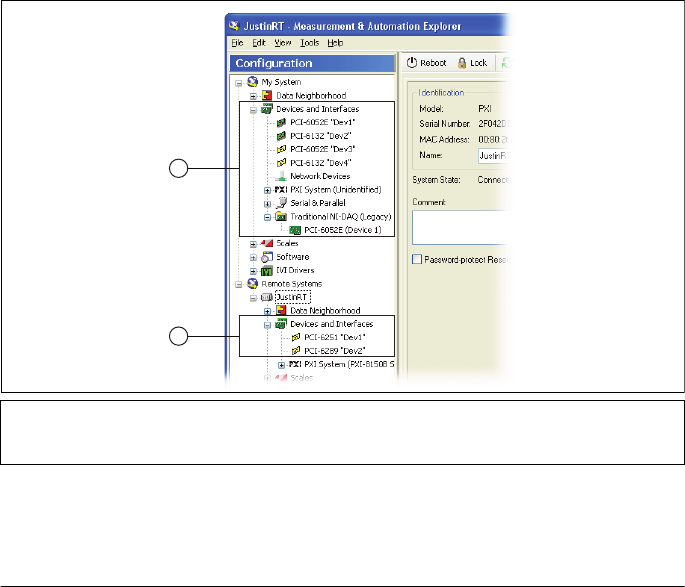The width and height of the screenshot is (685, 587).
Task: Click the Model value PXI
Action: [x=485, y=109]
